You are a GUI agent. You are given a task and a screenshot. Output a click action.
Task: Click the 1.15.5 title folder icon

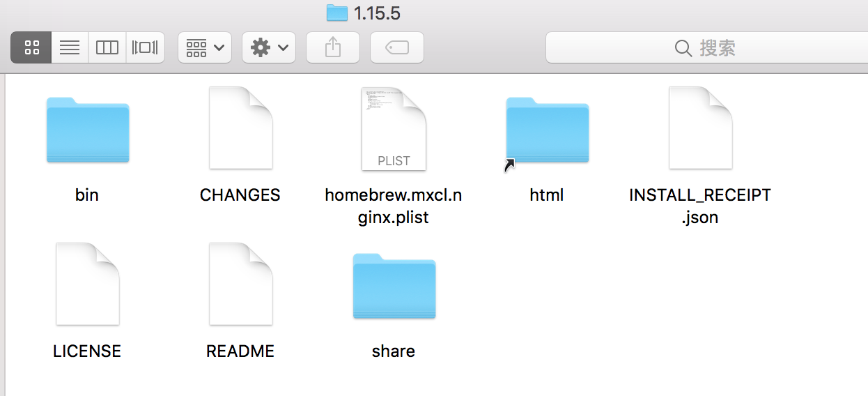click(337, 13)
